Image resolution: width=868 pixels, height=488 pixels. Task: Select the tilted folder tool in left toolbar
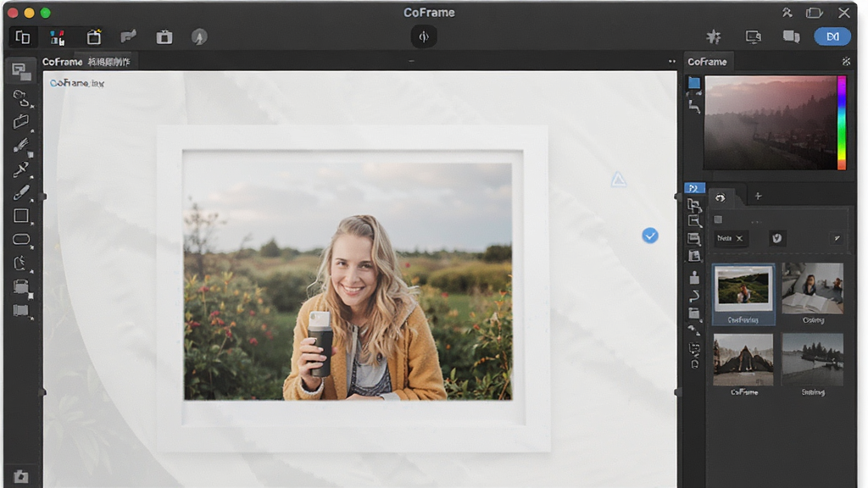click(x=21, y=122)
